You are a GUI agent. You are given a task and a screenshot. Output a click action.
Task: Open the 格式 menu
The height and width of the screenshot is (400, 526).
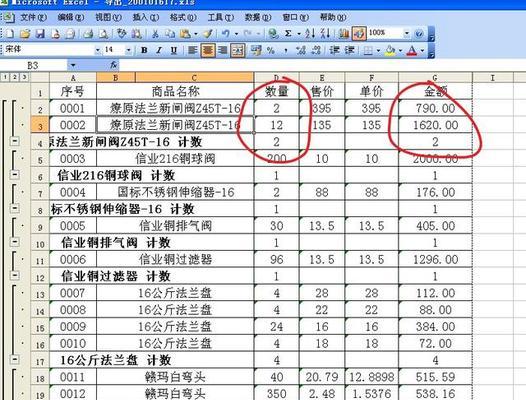(183, 17)
